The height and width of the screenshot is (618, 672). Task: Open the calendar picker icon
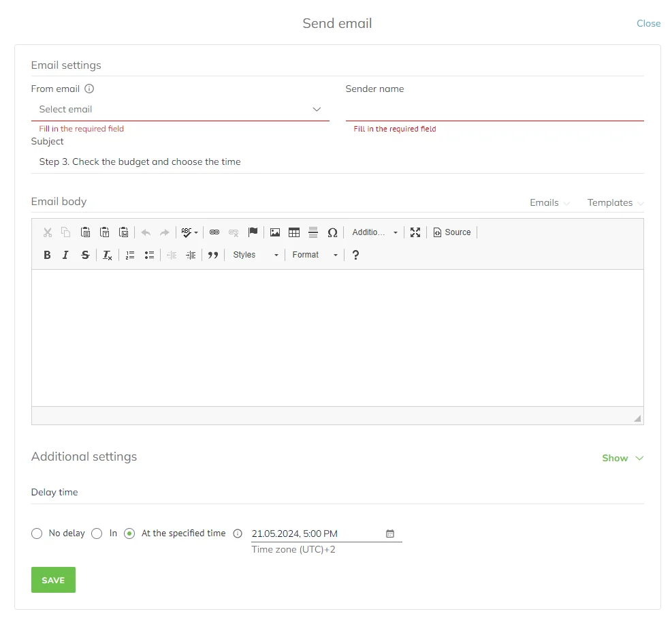(x=390, y=534)
